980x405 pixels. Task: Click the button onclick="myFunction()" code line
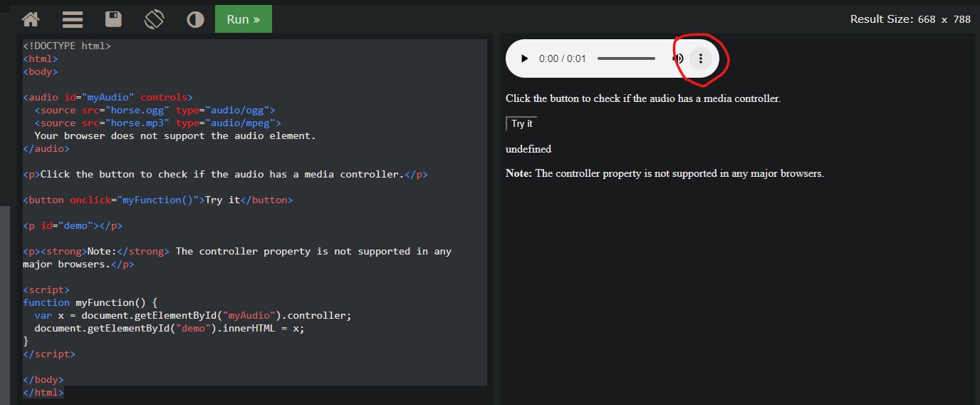pyautogui.click(x=157, y=200)
